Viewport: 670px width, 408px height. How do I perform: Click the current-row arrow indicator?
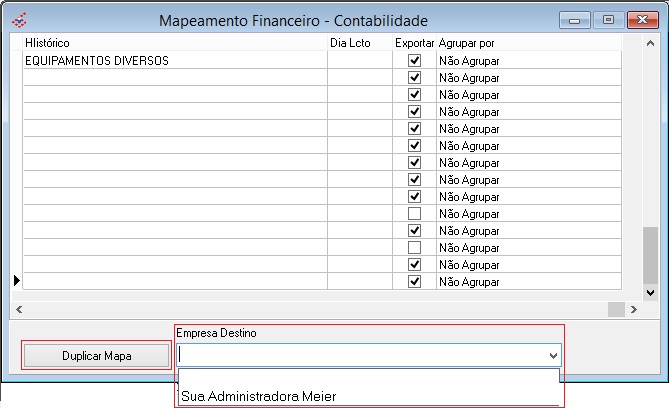click(17, 281)
